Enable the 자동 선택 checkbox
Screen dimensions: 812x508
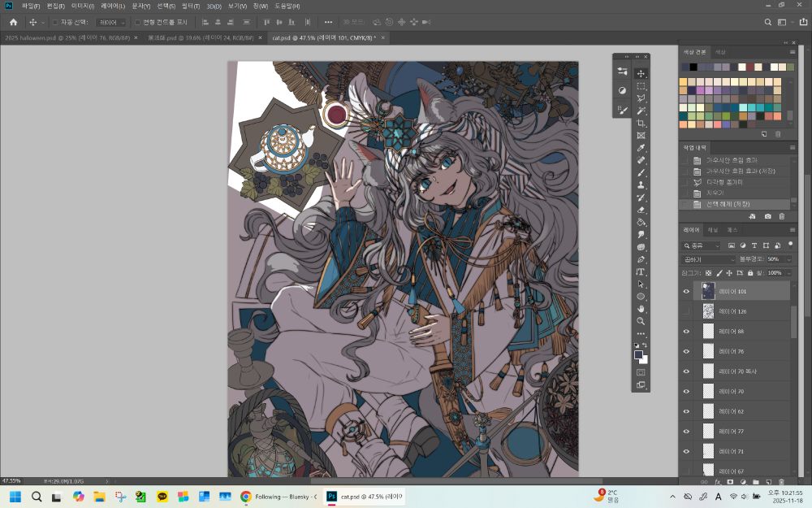[55, 22]
